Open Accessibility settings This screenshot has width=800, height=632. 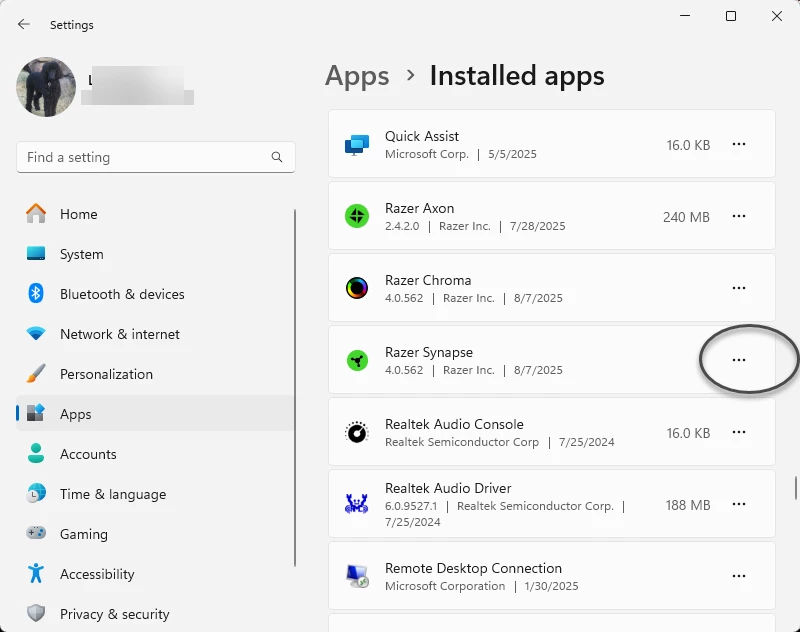point(155,574)
